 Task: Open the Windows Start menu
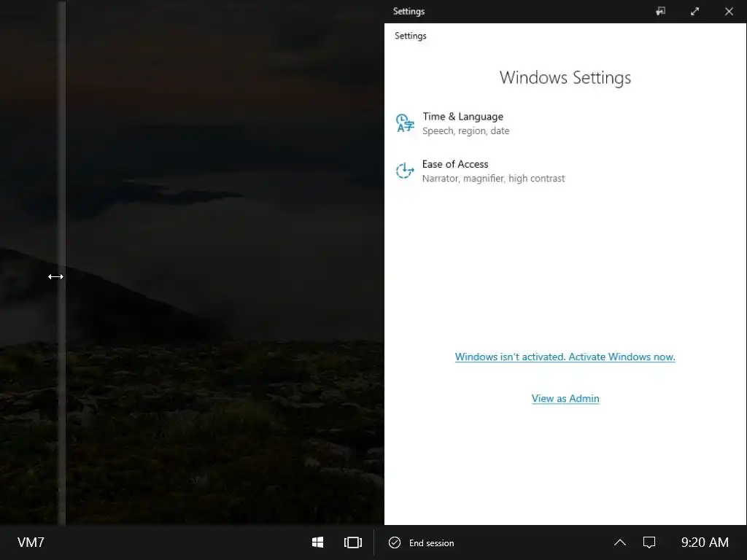[x=318, y=542]
